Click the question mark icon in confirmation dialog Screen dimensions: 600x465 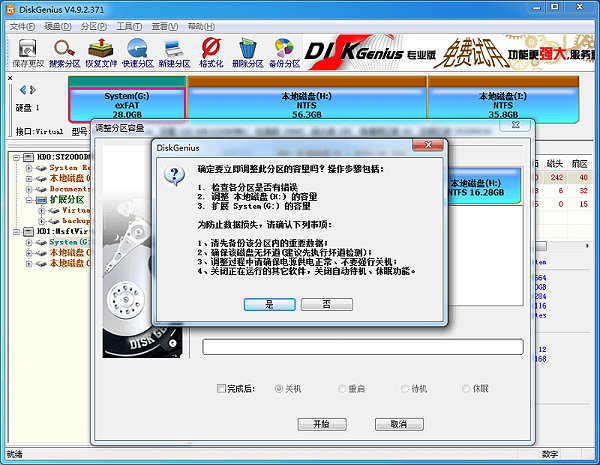coord(174,176)
